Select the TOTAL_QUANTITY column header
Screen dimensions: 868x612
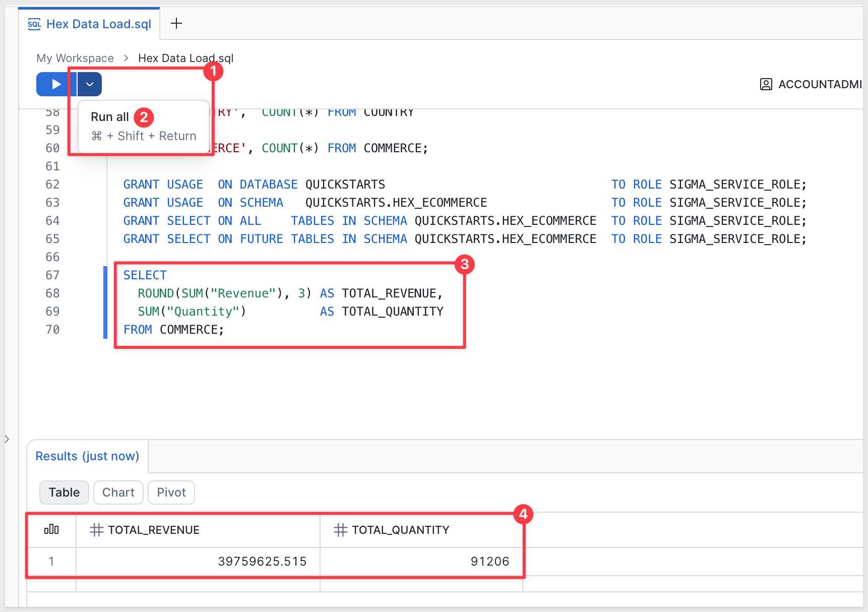pos(421,530)
